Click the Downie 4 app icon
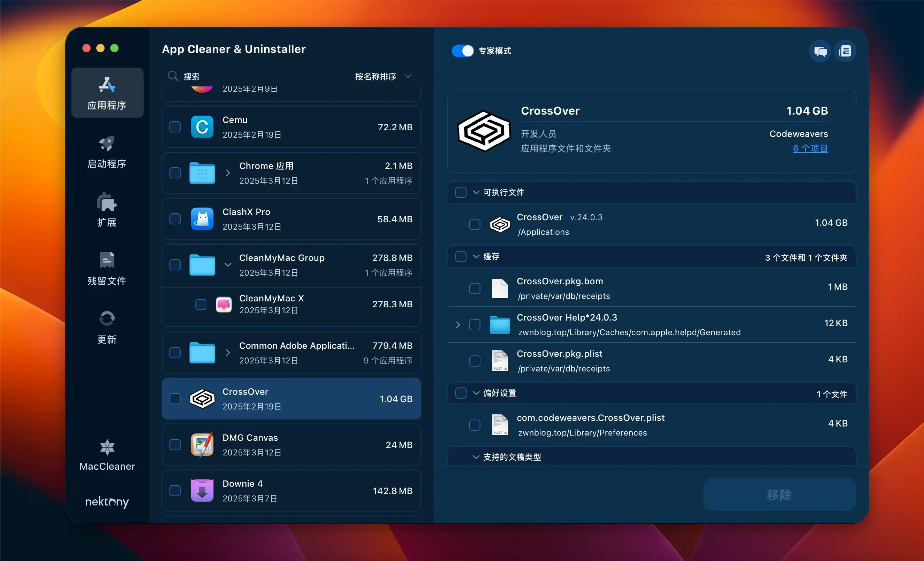This screenshot has height=561, width=924. [x=202, y=491]
